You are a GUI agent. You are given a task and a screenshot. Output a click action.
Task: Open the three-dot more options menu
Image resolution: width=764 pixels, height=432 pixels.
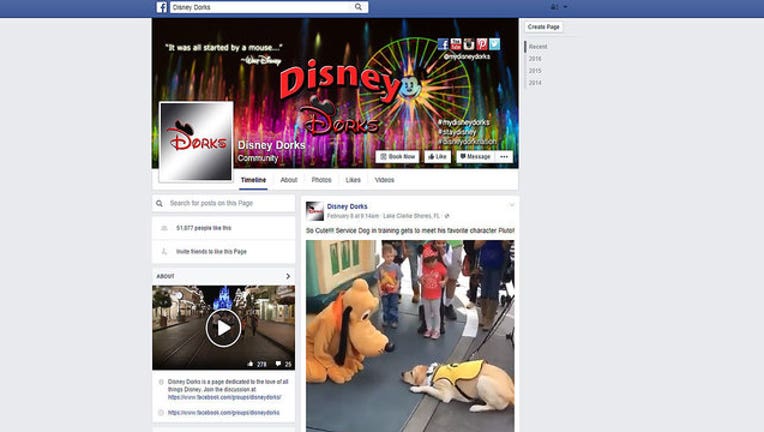[x=504, y=157]
